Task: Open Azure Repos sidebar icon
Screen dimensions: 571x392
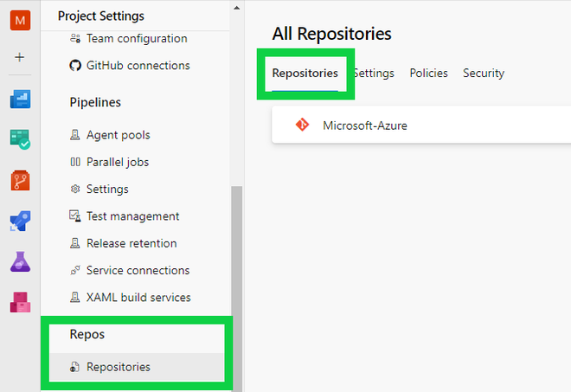Action: pyautogui.click(x=20, y=180)
